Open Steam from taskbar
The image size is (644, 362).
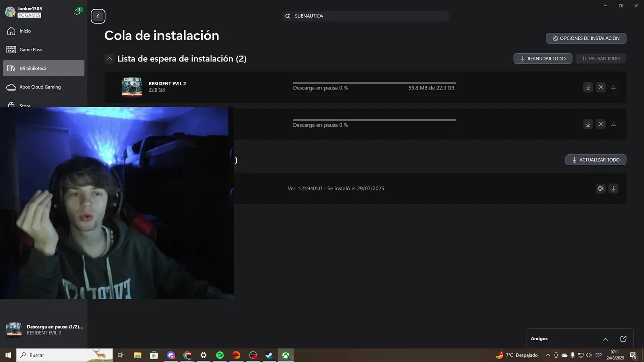269,355
